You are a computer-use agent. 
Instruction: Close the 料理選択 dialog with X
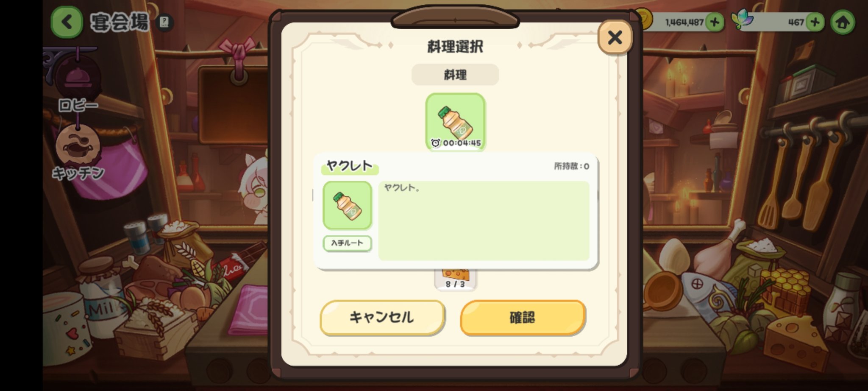[615, 37]
